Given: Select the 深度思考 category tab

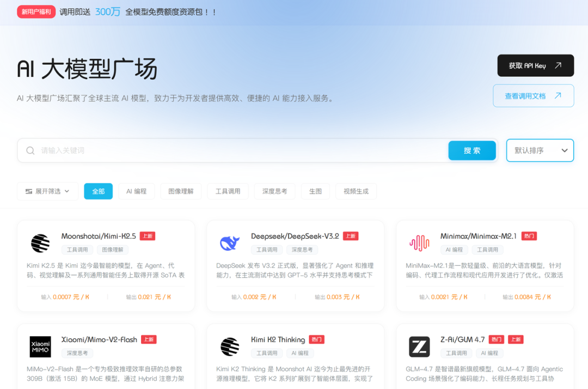Looking at the screenshot, I should pyautogui.click(x=274, y=191).
